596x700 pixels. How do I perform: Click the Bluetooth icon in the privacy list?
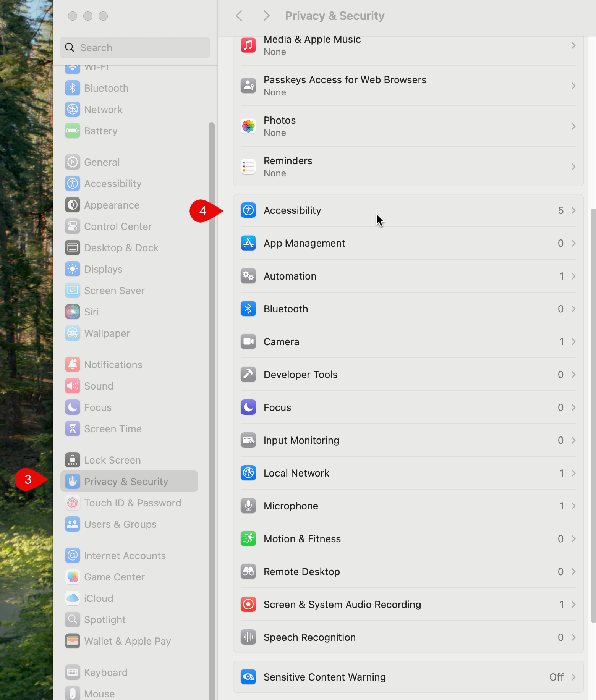(x=248, y=309)
